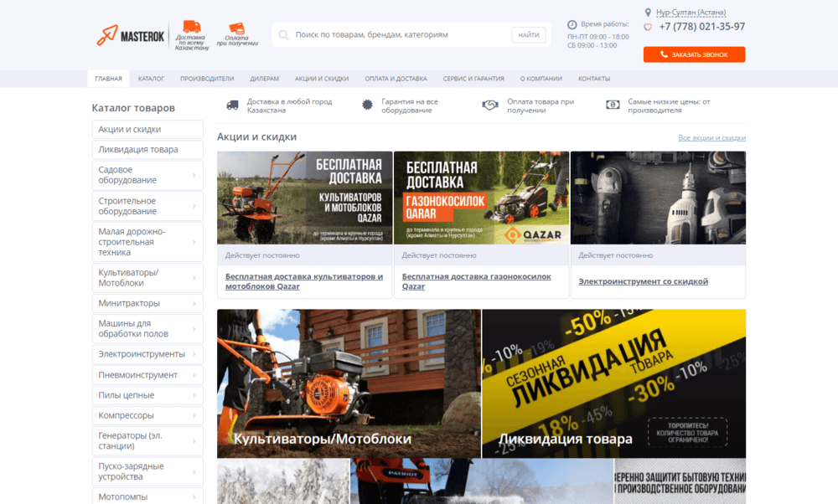Expand Компрессоры category arrow

pos(194,415)
